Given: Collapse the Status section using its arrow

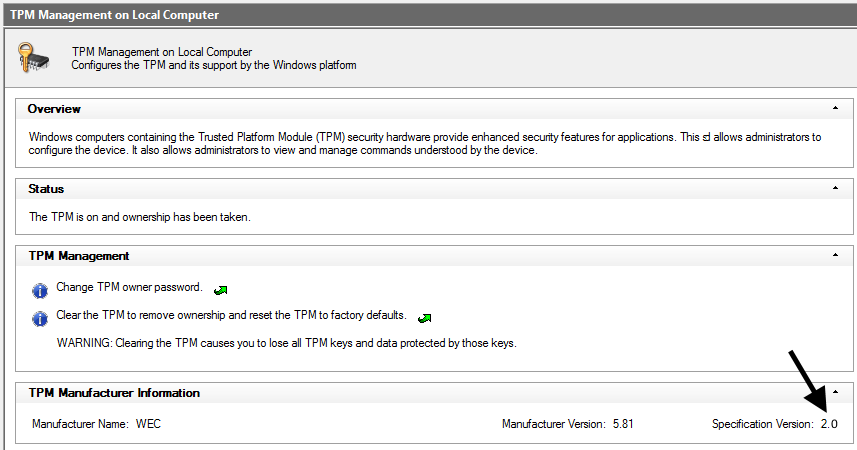Looking at the screenshot, I should (x=835, y=188).
